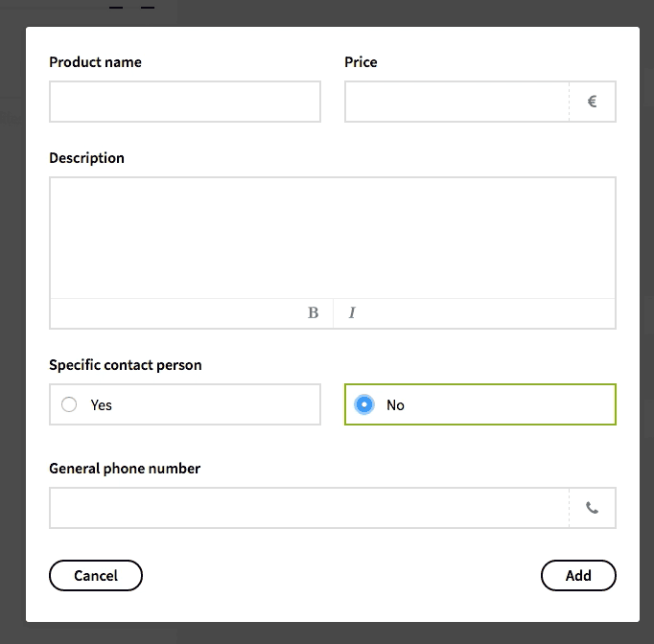Place cursor in the Description text area

332,238
